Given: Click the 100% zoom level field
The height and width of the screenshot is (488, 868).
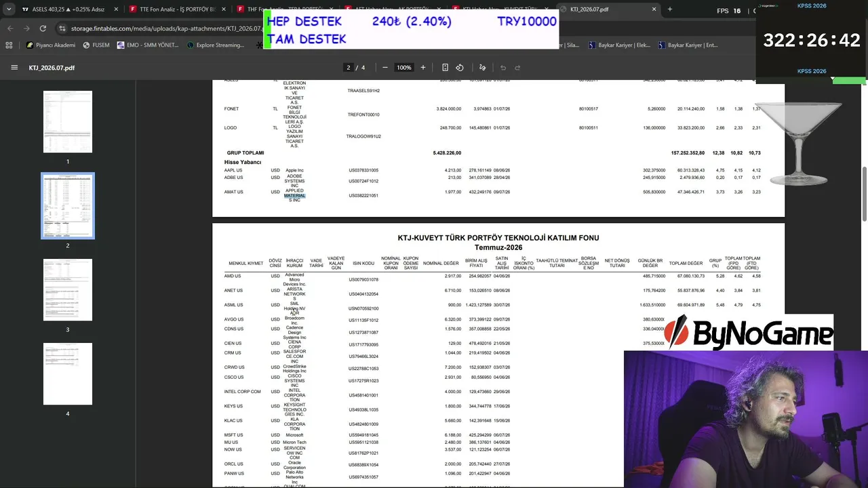Looking at the screenshot, I should click(x=404, y=68).
